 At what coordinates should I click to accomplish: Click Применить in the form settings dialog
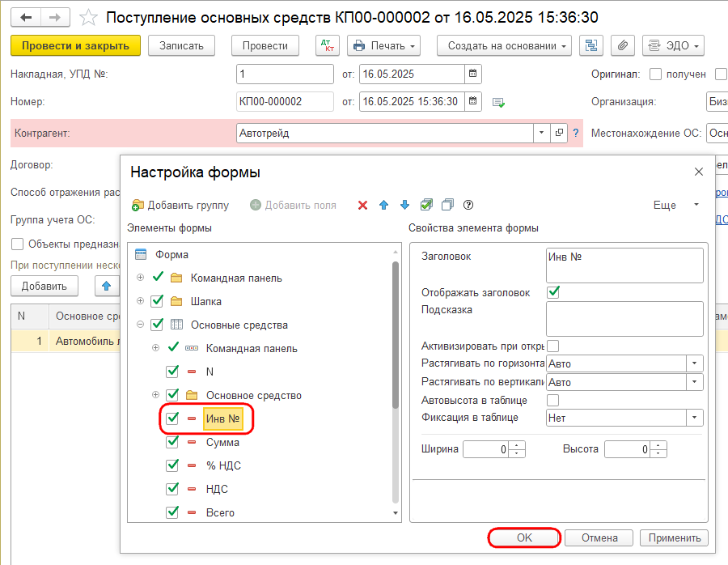click(674, 537)
